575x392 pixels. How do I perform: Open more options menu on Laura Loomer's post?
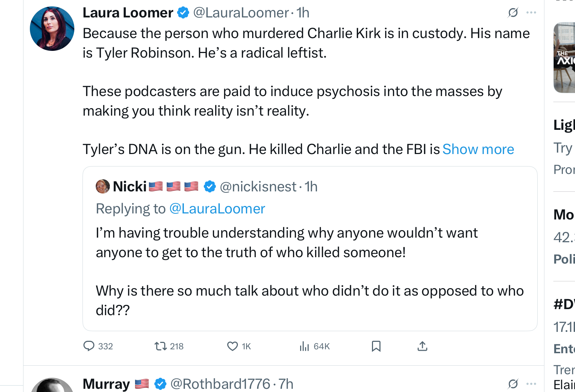(x=531, y=13)
